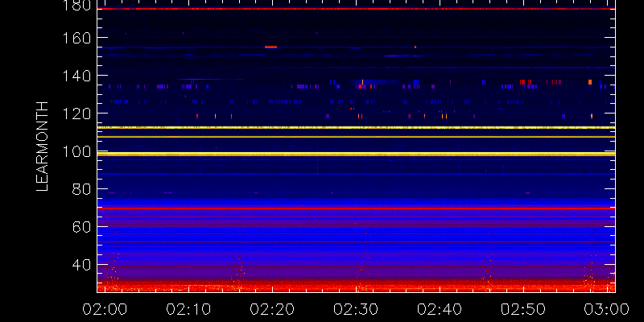The width and height of the screenshot is (644, 322).
Task: Click the 60 frequency axis label
Action: [81, 227]
